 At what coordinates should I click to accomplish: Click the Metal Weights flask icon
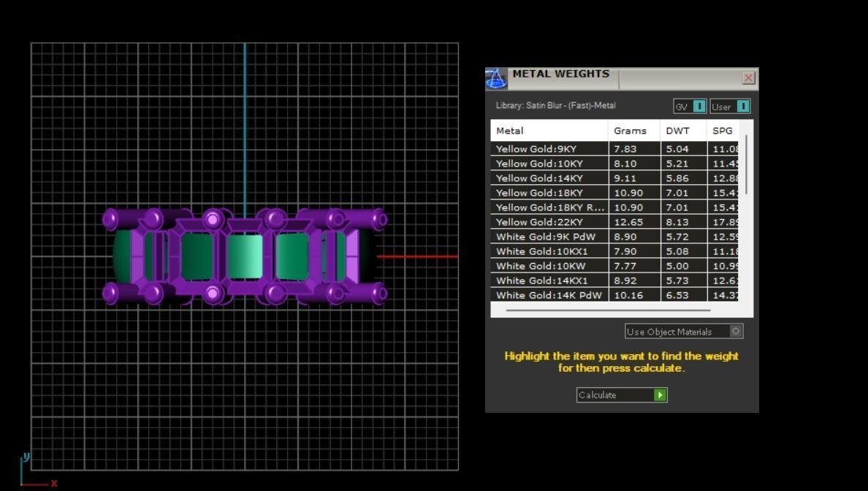point(496,79)
